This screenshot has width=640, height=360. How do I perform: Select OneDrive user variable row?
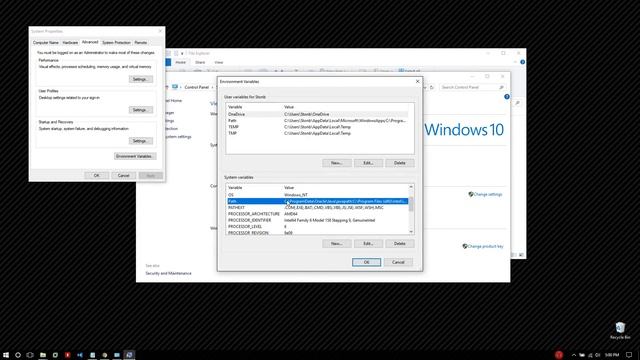[318, 114]
